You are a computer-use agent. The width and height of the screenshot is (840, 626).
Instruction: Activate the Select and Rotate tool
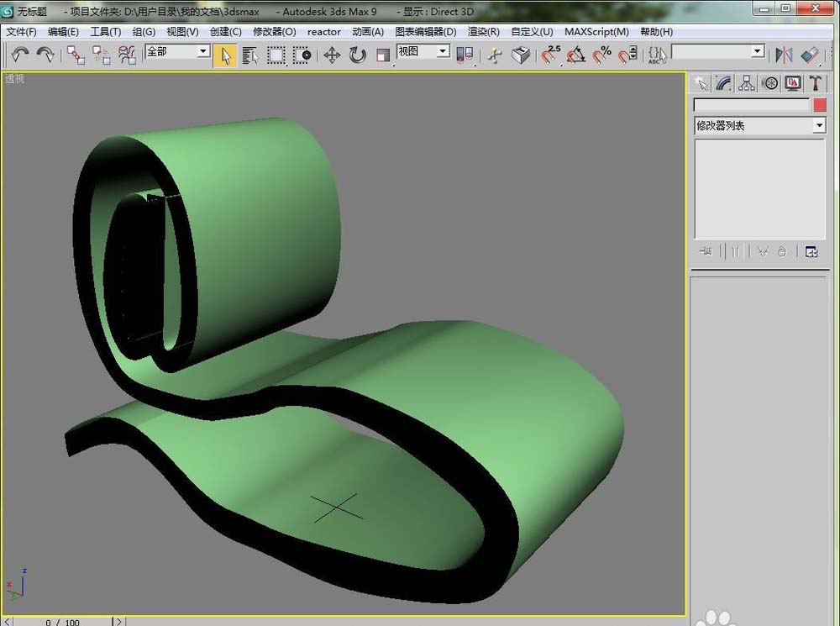tap(358, 55)
